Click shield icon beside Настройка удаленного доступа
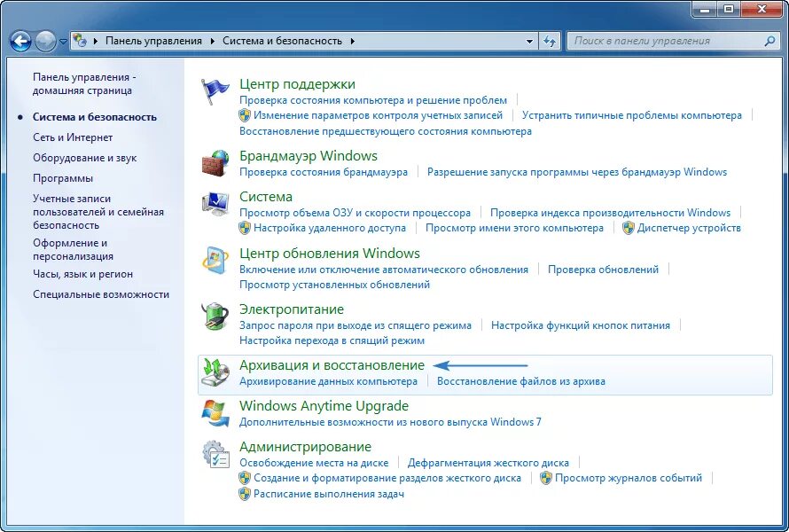Screen dimensions: 789x532 (x=245, y=228)
